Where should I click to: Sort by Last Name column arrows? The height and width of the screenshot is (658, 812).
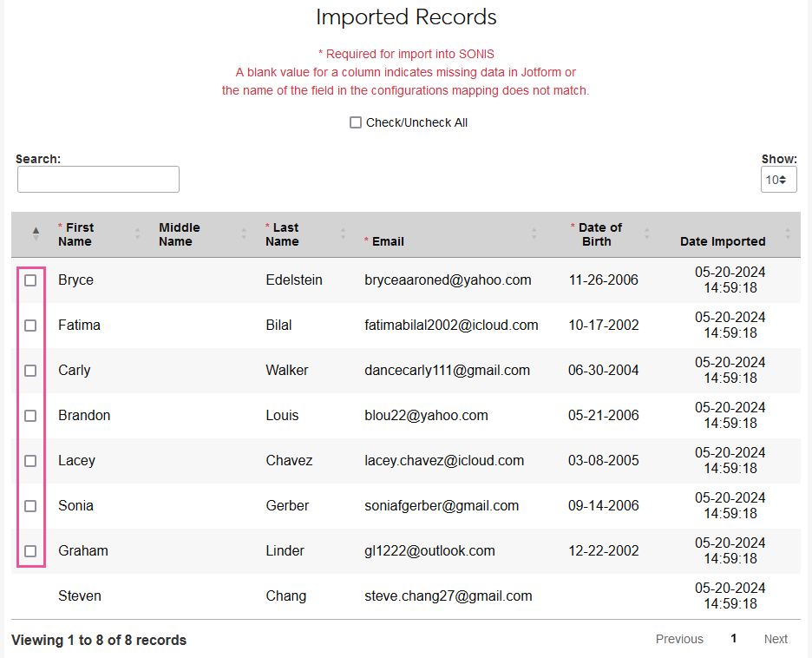pos(343,234)
